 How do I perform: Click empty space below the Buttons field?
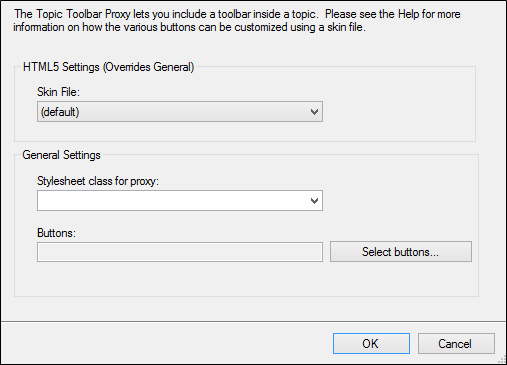click(x=180, y=279)
